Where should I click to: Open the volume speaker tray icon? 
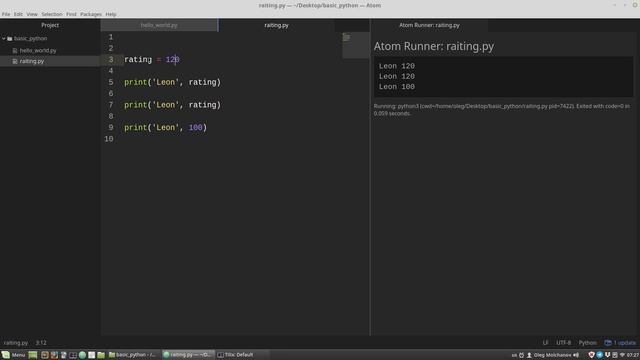pyautogui.click(x=576, y=355)
